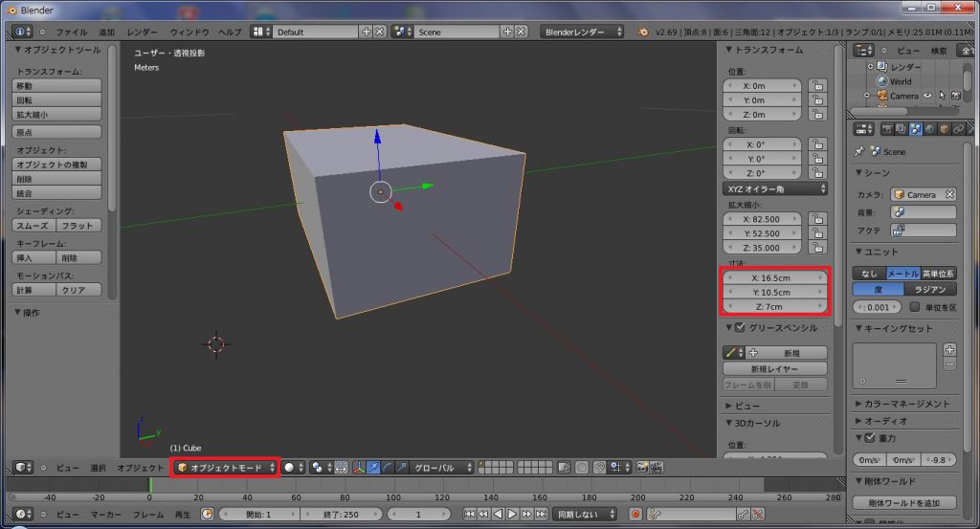This screenshot has width=980, height=529.
Task: Toggle the Grease Pencil checkbox
Action: pyautogui.click(x=740, y=327)
